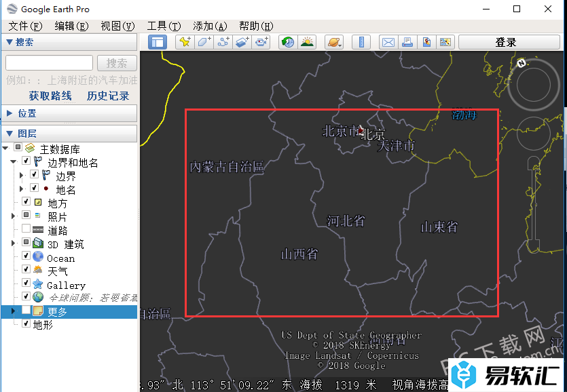Open the 帮助(H) menu
The width and height of the screenshot is (567, 392).
(x=256, y=26)
